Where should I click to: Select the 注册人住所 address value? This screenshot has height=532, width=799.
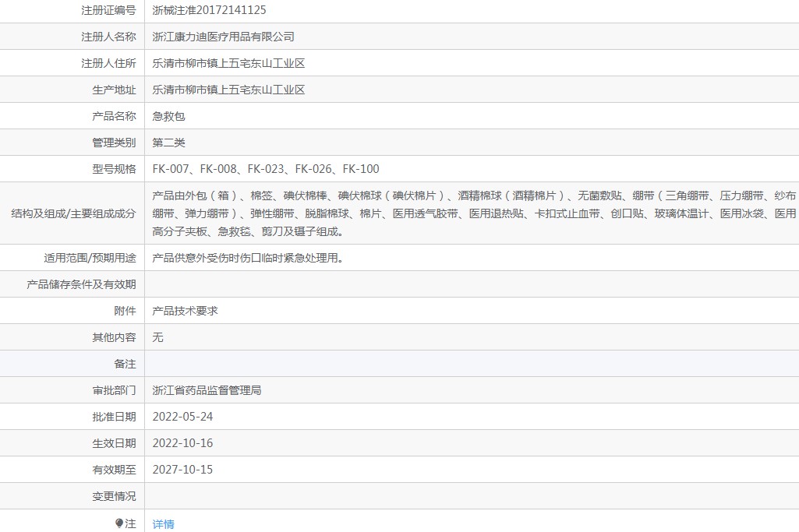228,63
